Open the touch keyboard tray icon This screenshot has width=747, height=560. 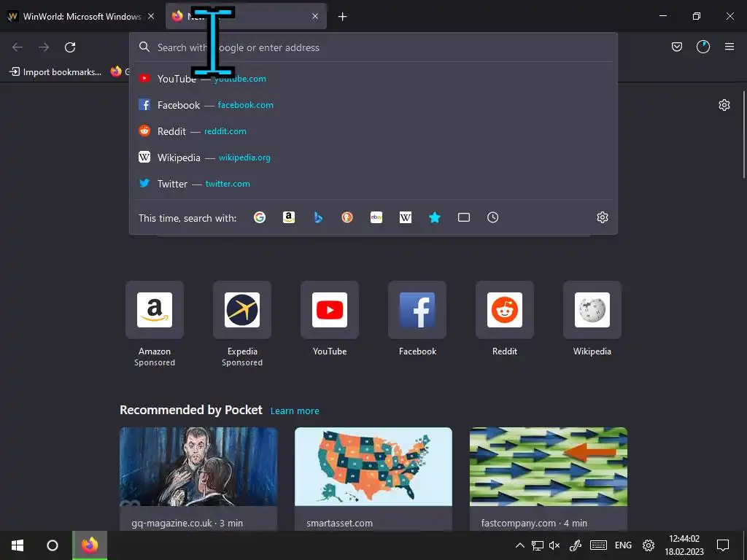(x=598, y=545)
